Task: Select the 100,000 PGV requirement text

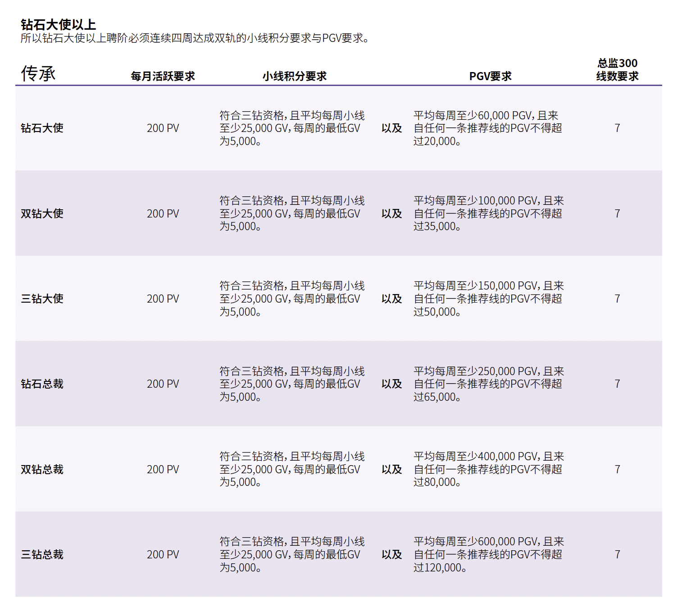Action: click(x=488, y=213)
